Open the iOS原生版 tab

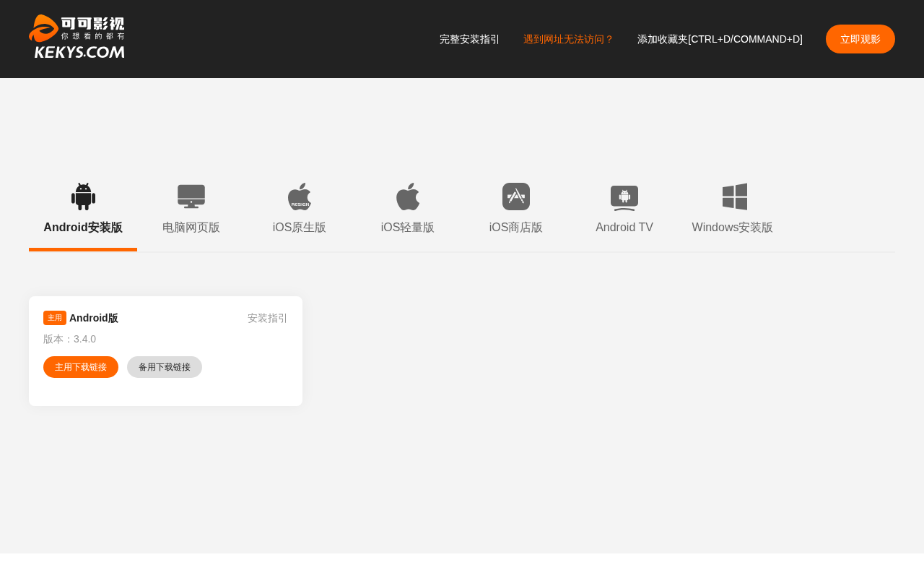tap(300, 227)
